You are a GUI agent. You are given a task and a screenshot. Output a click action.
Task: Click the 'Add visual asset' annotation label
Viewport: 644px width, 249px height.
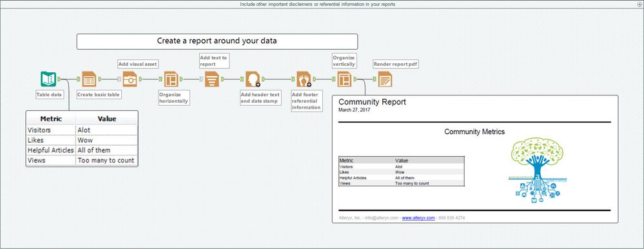[137, 64]
